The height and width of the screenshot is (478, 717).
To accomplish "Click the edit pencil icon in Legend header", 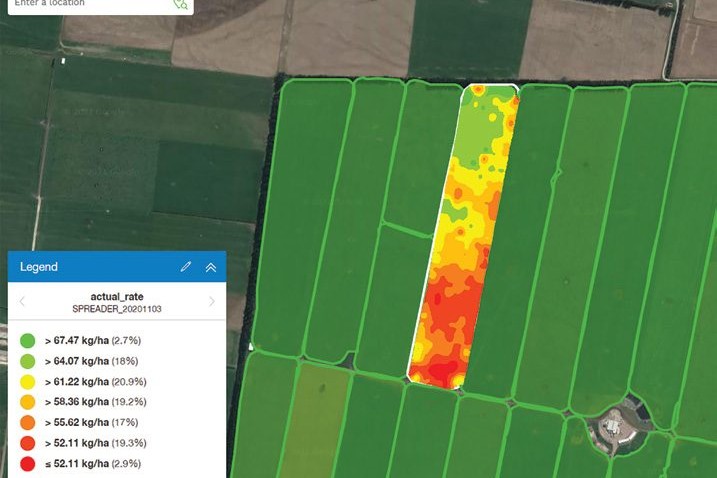I will (x=186, y=267).
